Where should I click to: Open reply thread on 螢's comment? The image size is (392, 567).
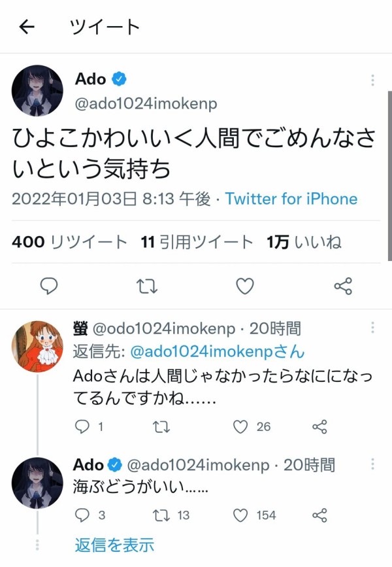(x=89, y=426)
